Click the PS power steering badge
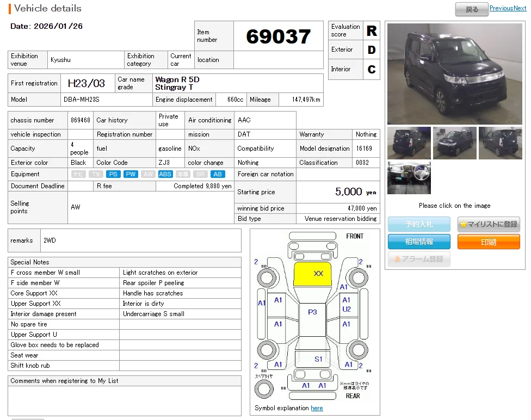 113,174
